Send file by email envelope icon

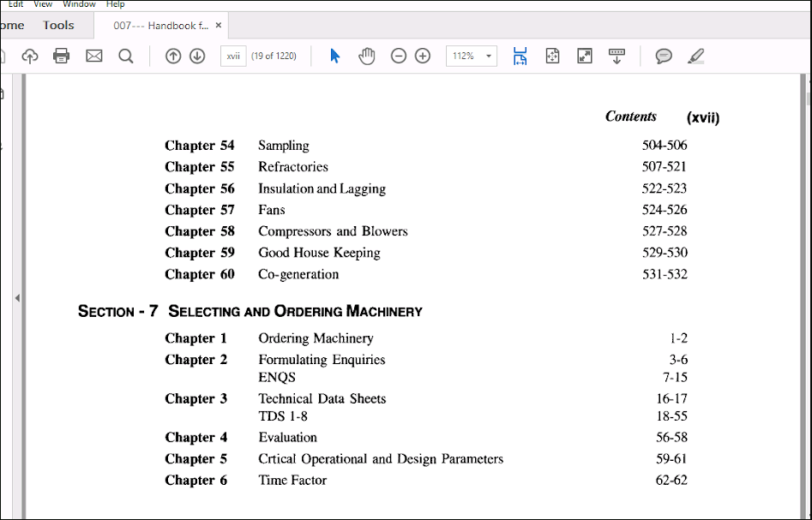coord(93,56)
